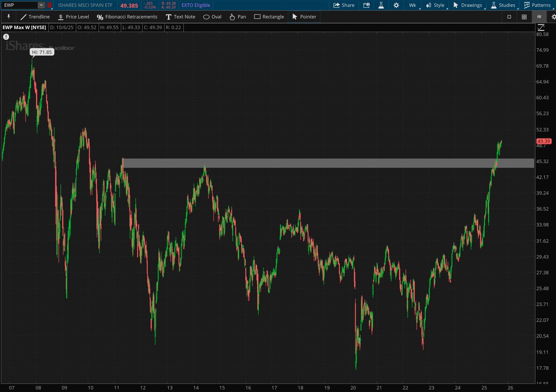Select the gray rectangle drawing on chart
Image resolution: width=556 pixels, height=392 pixels.
coord(328,163)
